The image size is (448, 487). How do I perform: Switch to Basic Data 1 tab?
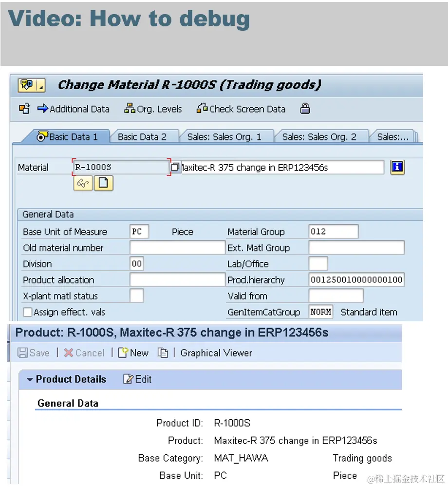pos(67,136)
